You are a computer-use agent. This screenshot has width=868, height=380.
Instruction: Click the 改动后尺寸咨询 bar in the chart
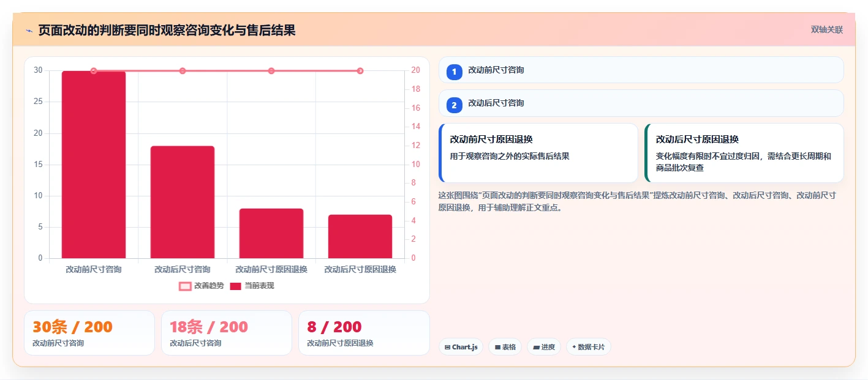183,202
